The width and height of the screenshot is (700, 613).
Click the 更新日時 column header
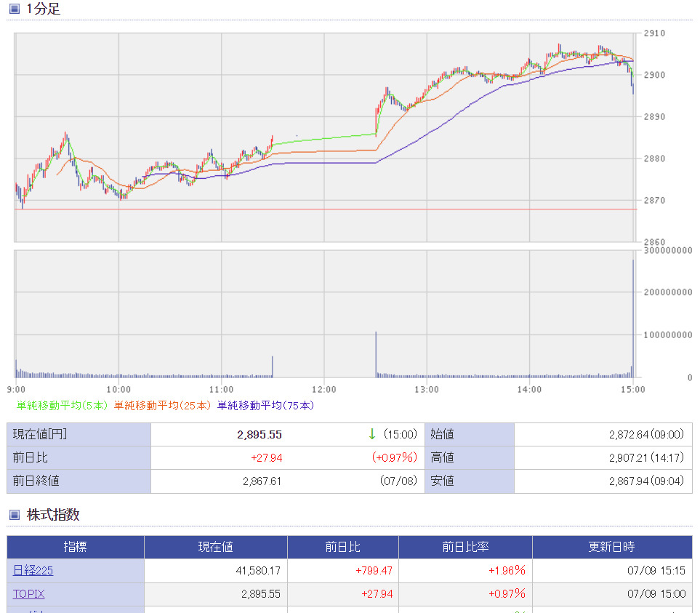pos(611,548)
